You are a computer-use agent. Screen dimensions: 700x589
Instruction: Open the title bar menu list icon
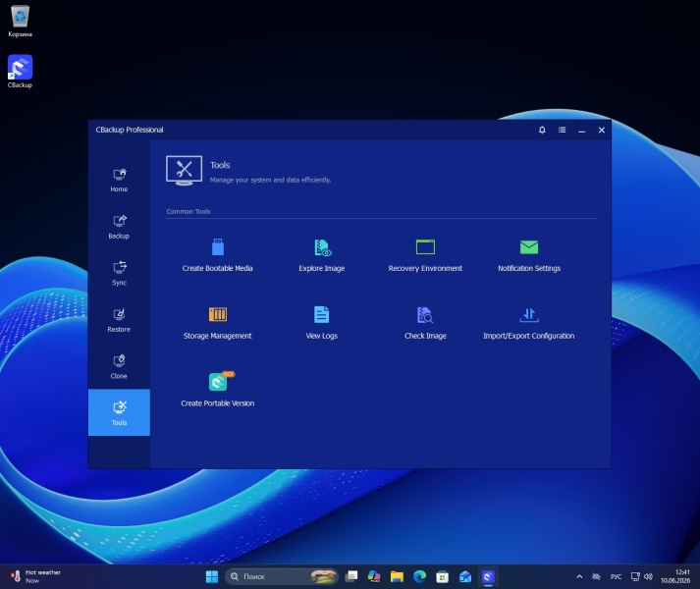(x=562, y=130)
